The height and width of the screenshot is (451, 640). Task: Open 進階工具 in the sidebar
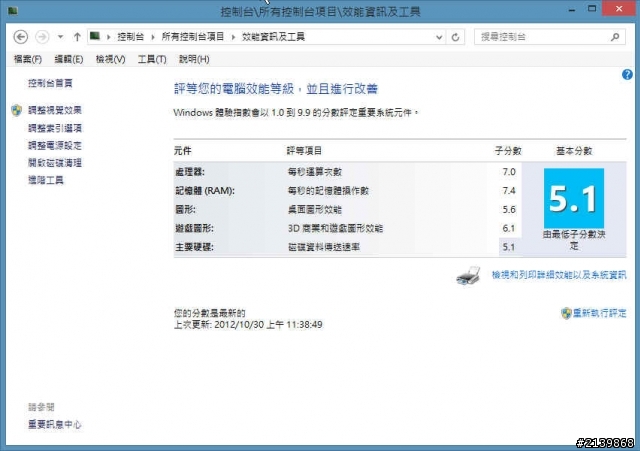point(46,180)
